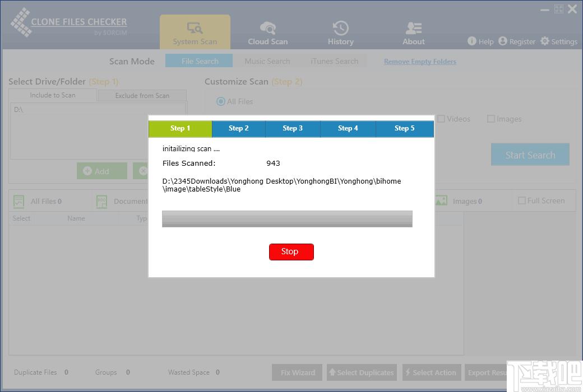Click the Start Search button
Image resolution: width=583 pixels, height=392 pixels.
(x=530, y=155)
